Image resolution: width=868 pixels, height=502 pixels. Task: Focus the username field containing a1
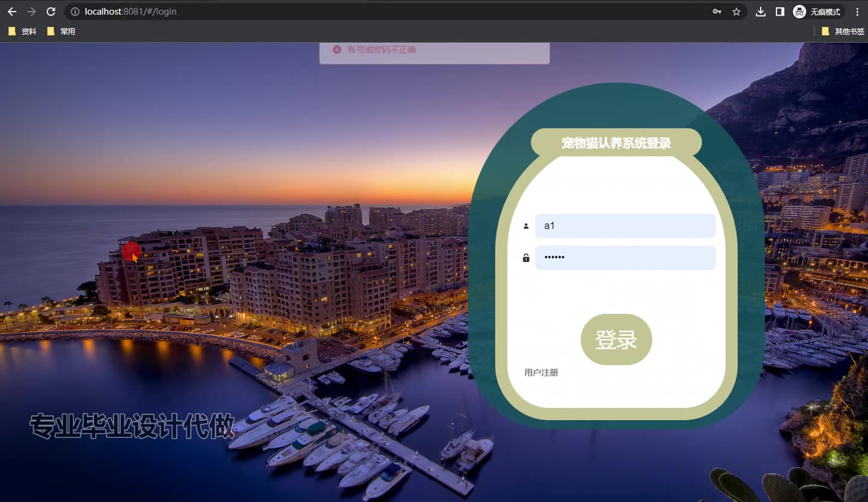pyautogui.click(x=625, y=226)
